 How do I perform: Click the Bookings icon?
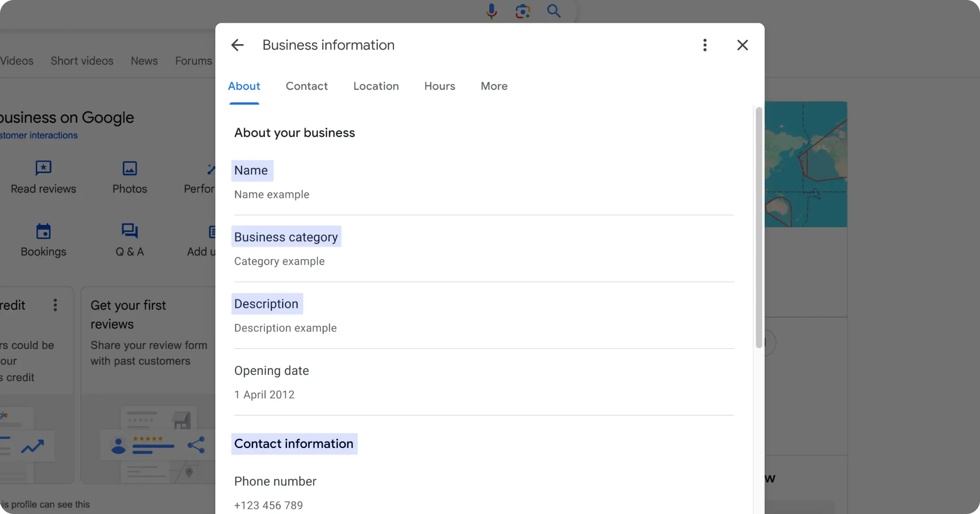point(43,230)
